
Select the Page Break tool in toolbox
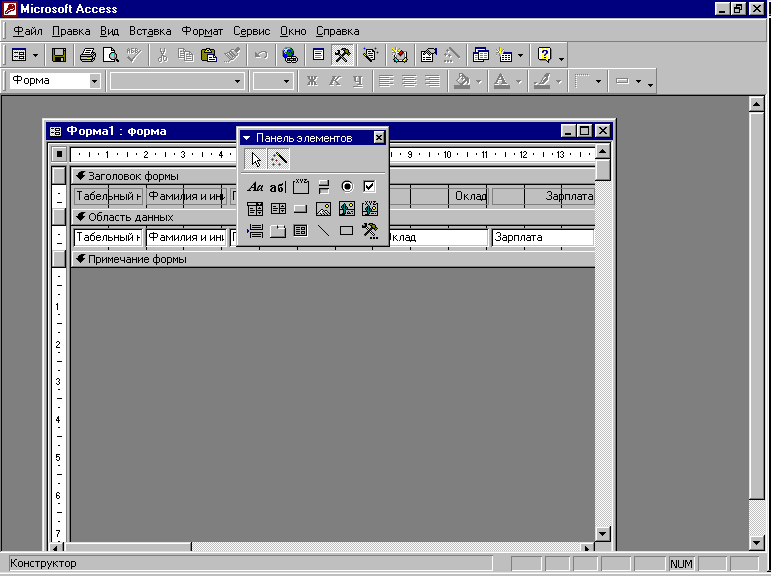point(255,231)
